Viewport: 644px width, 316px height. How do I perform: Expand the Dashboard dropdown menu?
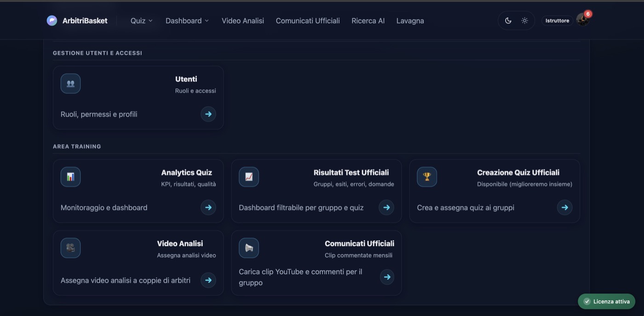[x=187, y=21]
